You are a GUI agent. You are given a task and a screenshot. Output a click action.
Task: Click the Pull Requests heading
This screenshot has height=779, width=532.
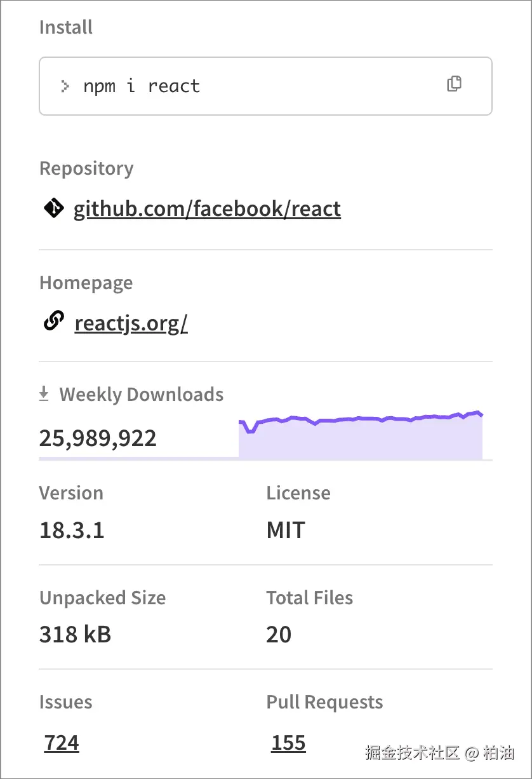(x=324, y=702)
